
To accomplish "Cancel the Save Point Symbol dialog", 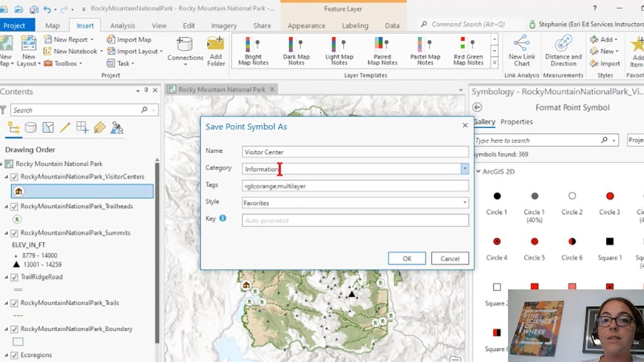I will 450,258.
